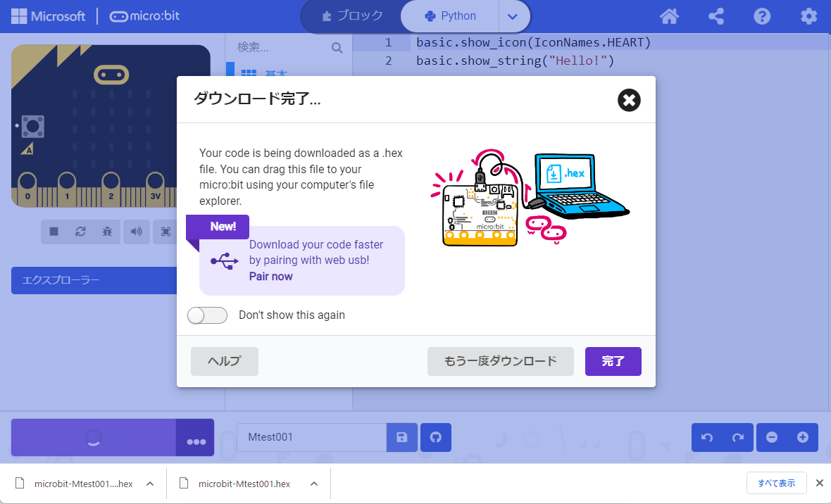Restart the simulator
This screenshot has height=504, width=831.
[80, 232]
